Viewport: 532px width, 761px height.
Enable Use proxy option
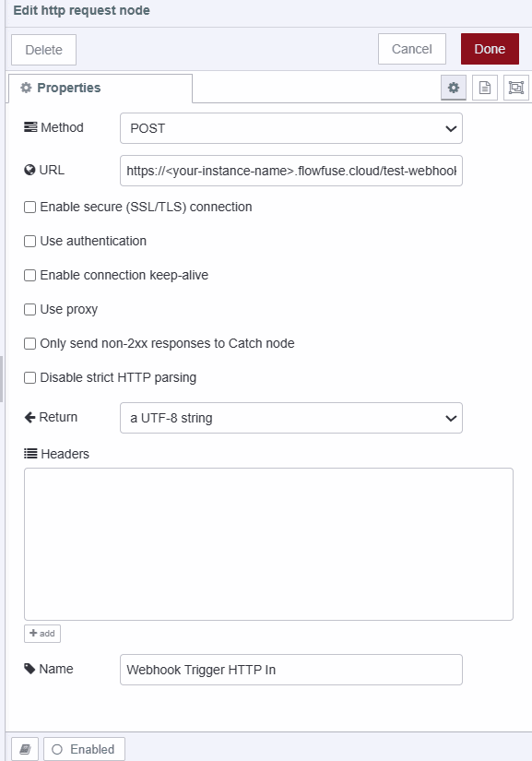pyautogui.click(x=30, y=309)
